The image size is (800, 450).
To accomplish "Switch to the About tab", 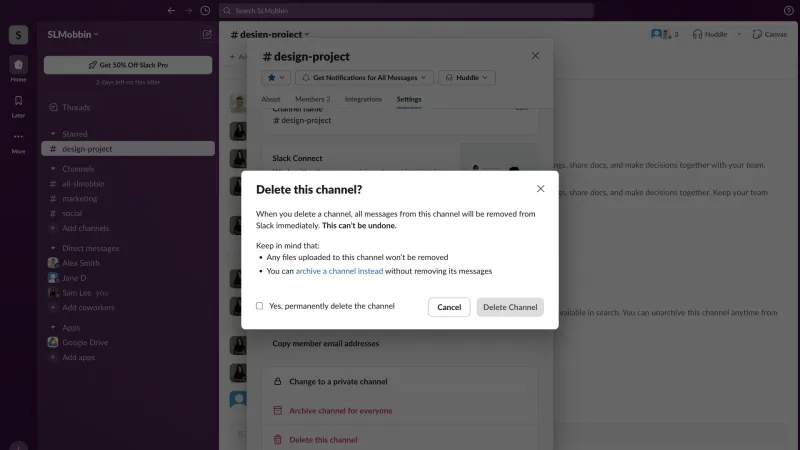I will point(271,99).
